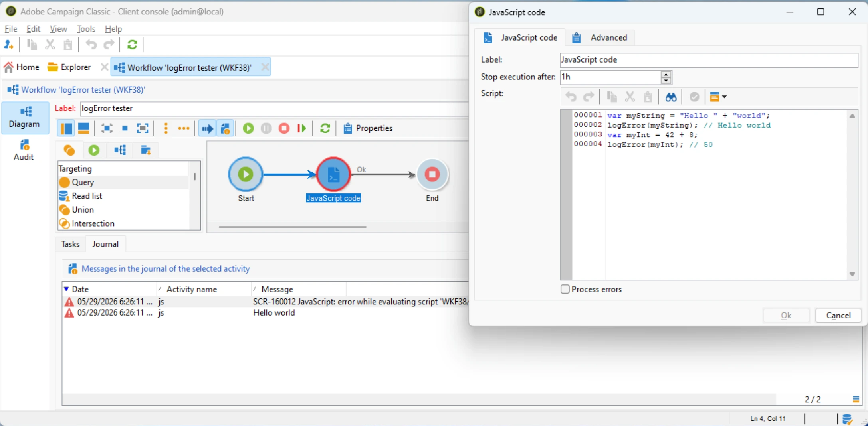Click the script editor undo icon
868x426 pixels.
tap(571, 97)
